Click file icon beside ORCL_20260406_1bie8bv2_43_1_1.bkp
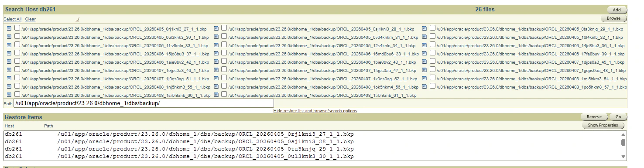Image resolution: width=644 pixels, height=168 pixels. coord(216,62)
